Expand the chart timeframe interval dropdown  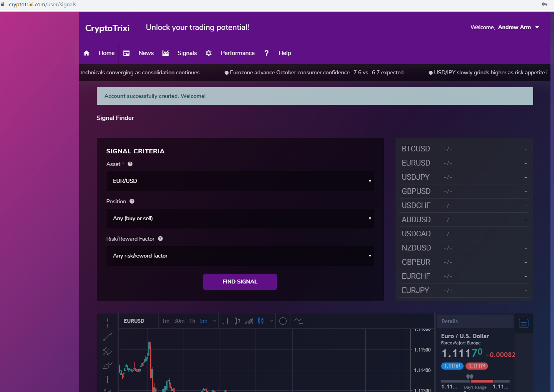tap(214, 321)
